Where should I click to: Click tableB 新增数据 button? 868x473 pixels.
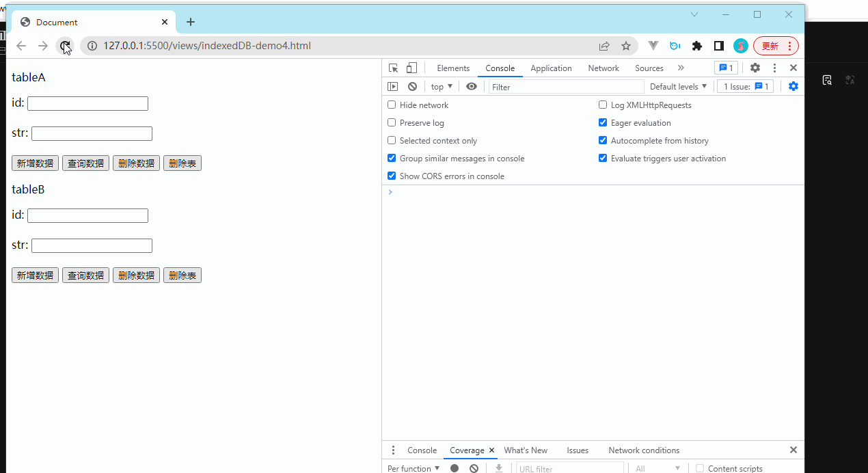pyautogui.click(x=35, y=275)
